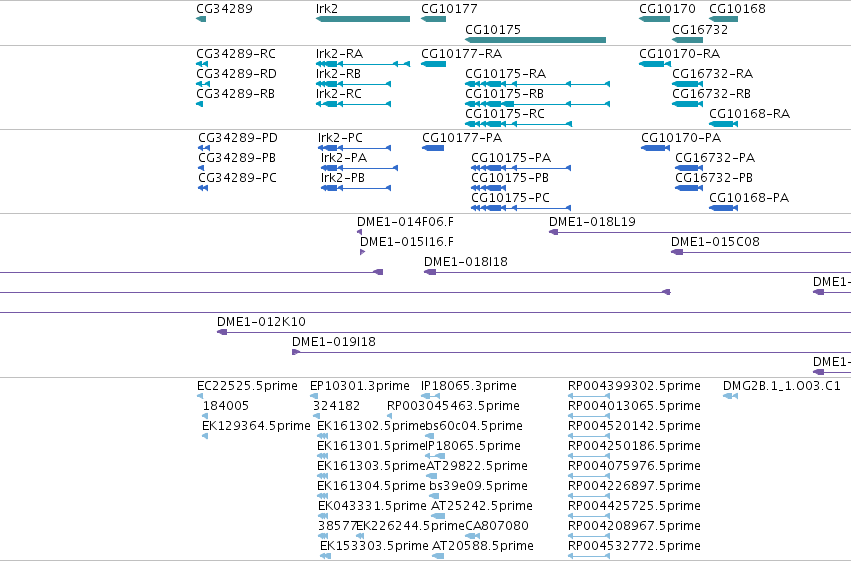The height and width of the screenshot is (561, 851).
Task: Open EST EK129364.5prime
Action: [x=256, y=426]
